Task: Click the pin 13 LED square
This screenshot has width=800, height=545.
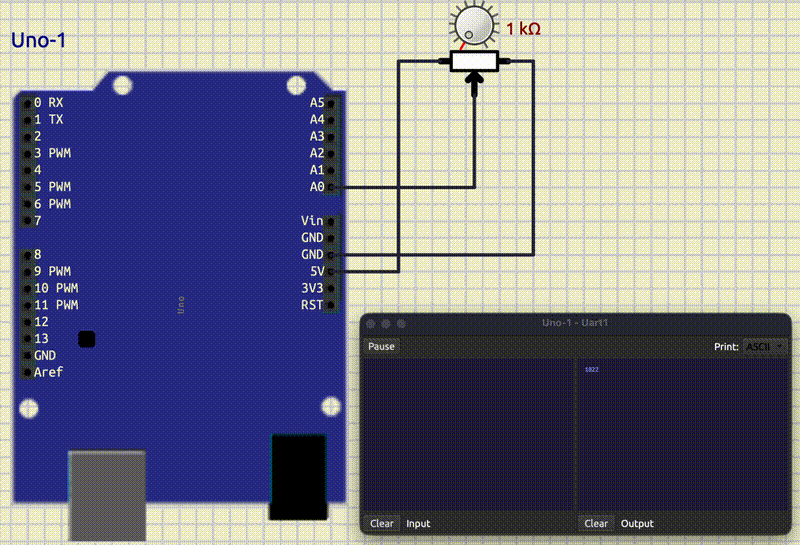Action: (87, 339)
